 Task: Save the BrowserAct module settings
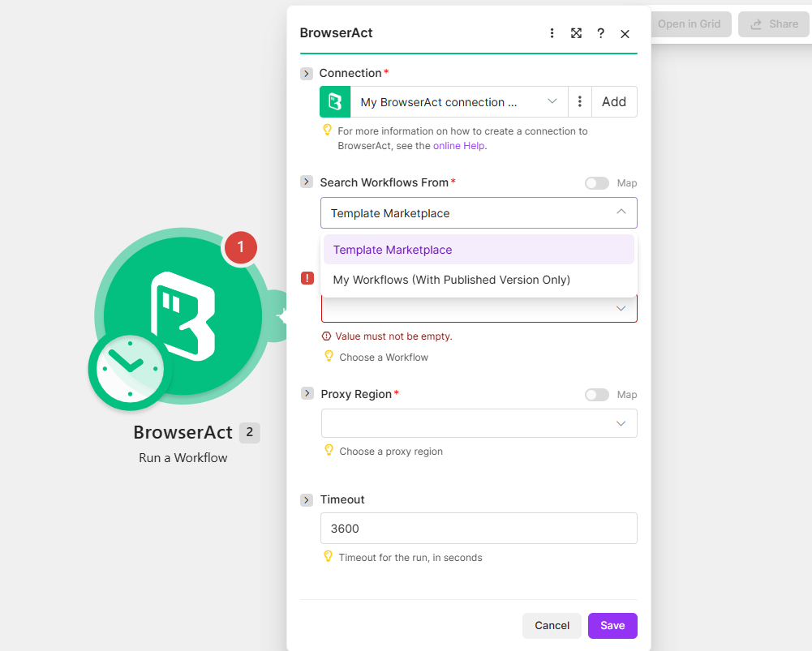tap(612, 626)
